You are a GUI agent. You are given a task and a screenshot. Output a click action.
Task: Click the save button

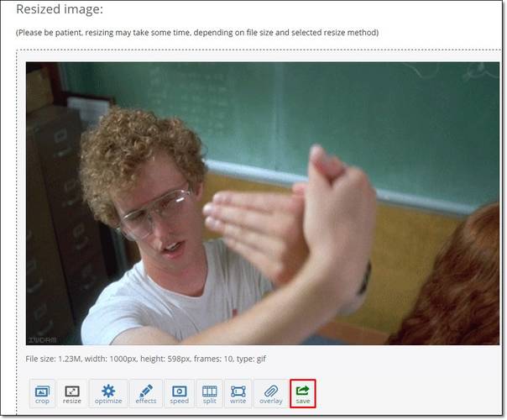click(303, 394)
